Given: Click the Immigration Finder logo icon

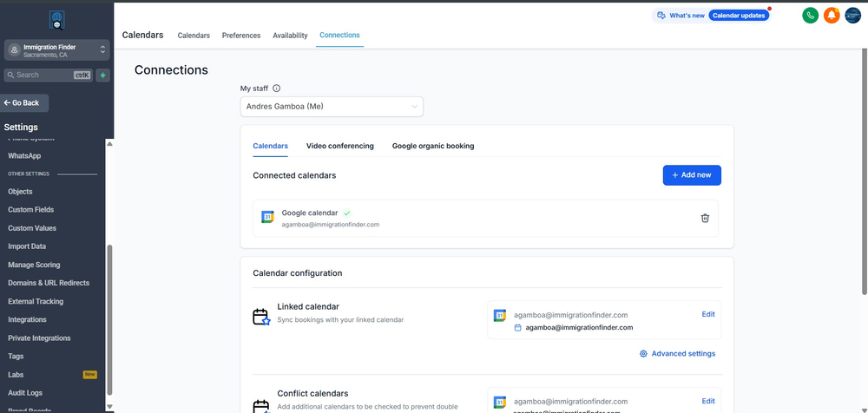Looking at the screenshot, I should click(56, 20).
